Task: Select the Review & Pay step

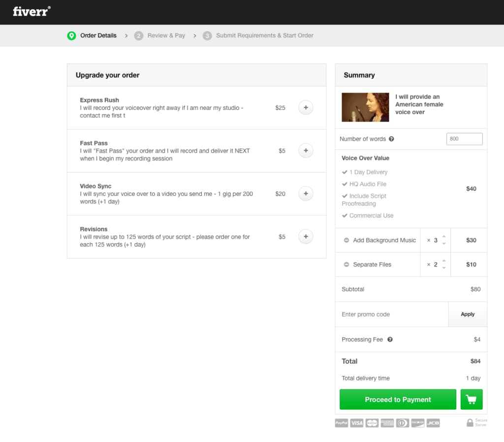Action: pyautogui.click(x=166, y=35)
